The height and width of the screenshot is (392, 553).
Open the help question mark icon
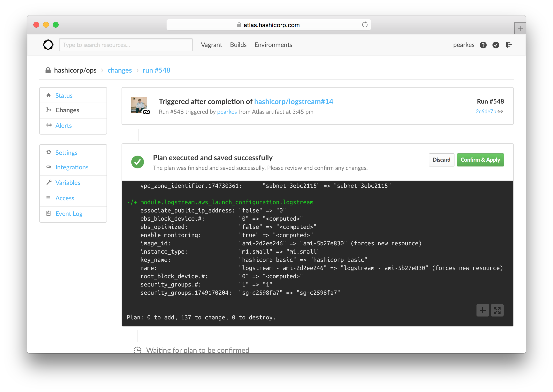pos(483,45)
